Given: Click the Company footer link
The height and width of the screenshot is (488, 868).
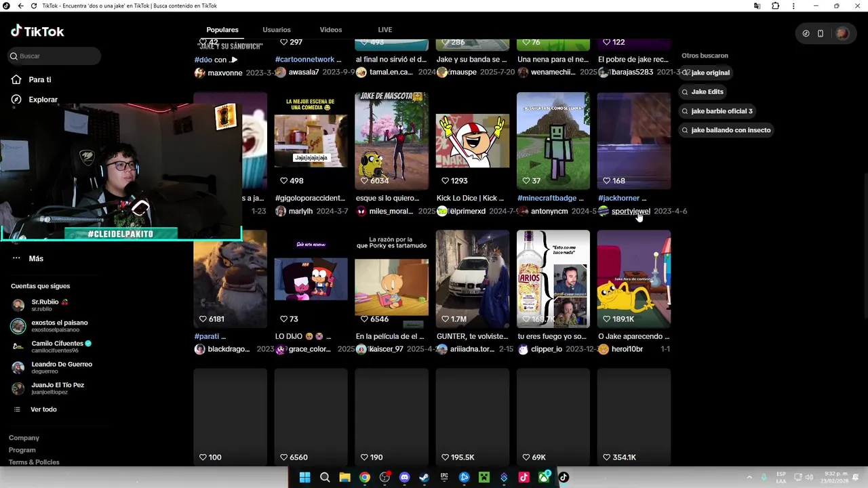Looking at the screenshot, I should tap(24, 438).
